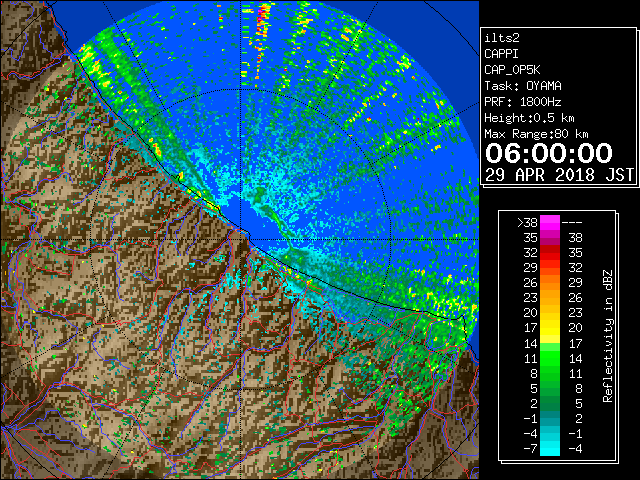Screen dimensions: 640x480
Task: Click the 'PRF: 1800Hz' text
Action: click(523, 102)
